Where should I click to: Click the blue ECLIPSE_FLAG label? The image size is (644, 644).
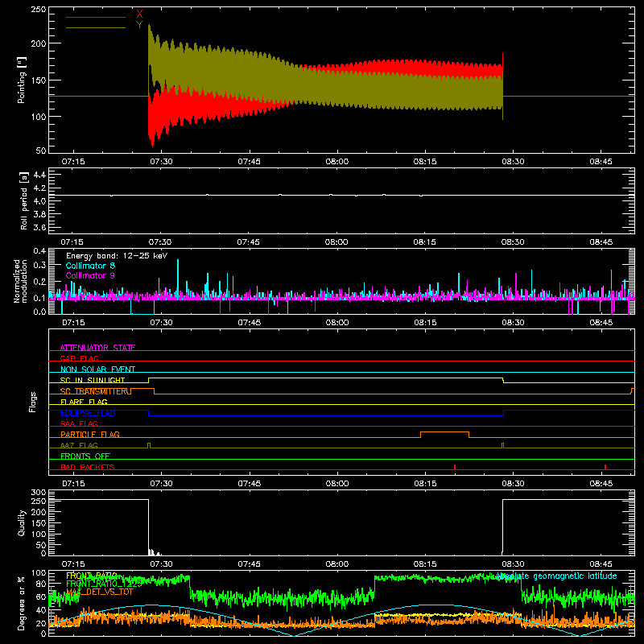pos(88,413)
